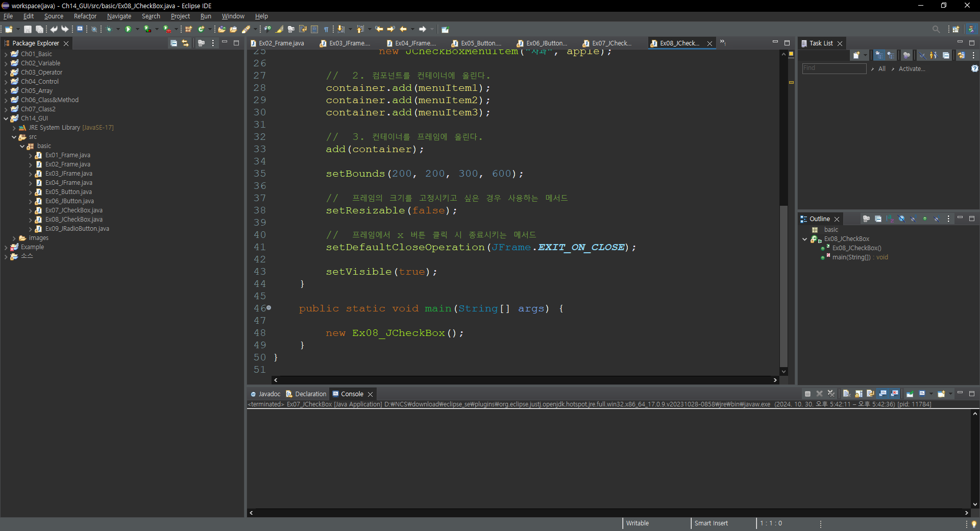Click the Open Perspective icon
980x531 pixels.
point(956,29)
